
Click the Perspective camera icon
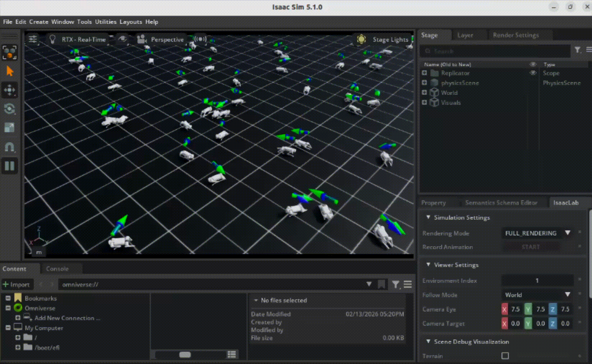[141, 39]
